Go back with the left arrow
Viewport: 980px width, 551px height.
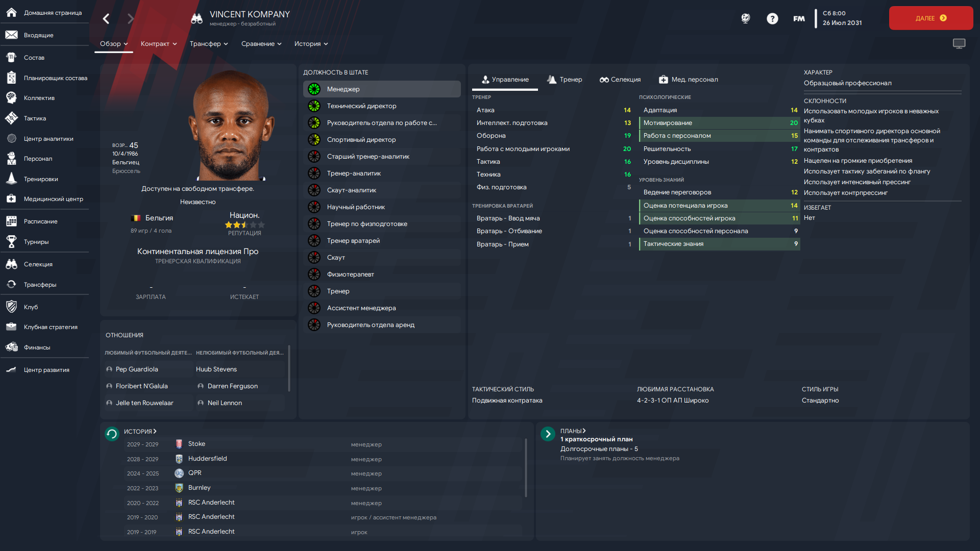[x=106, y=19]
